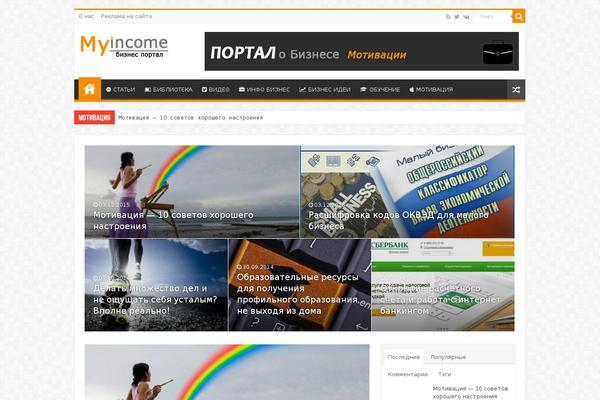Open sidebar link Мотивация — 10 советов
The height and width of the screenshot is (400, 600).
(470, 392)
